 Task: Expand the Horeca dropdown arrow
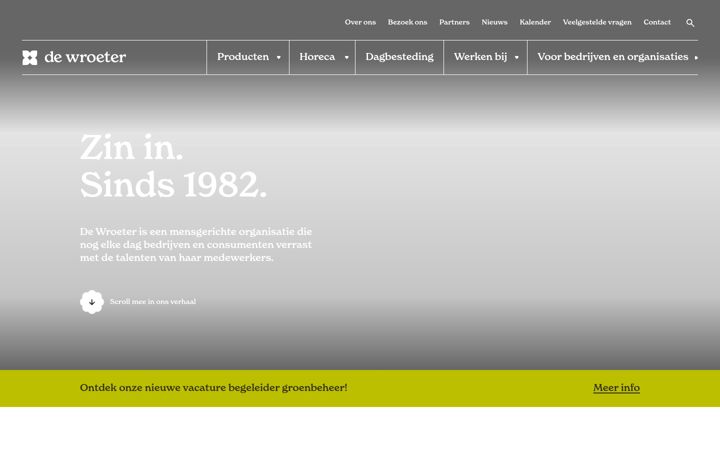click(x=347, y=57)
